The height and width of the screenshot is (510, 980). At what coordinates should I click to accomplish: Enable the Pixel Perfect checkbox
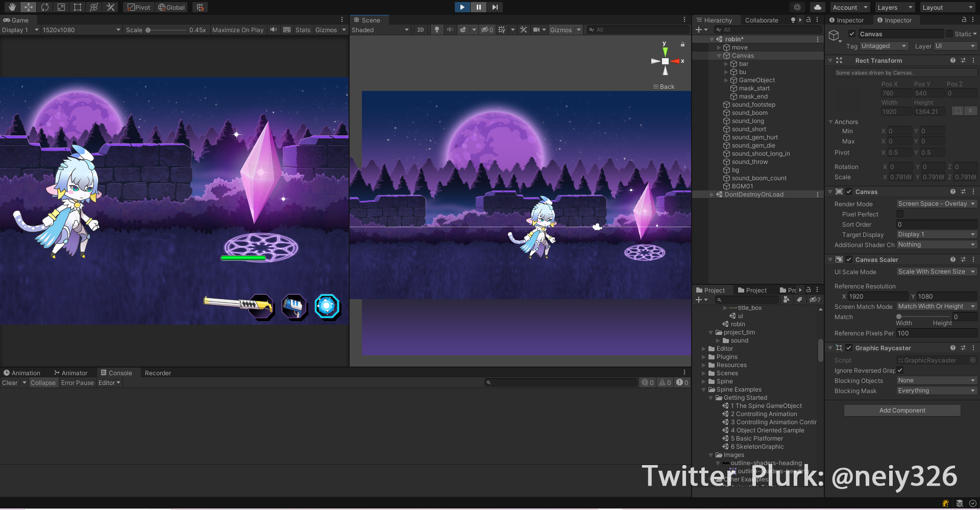900,214
